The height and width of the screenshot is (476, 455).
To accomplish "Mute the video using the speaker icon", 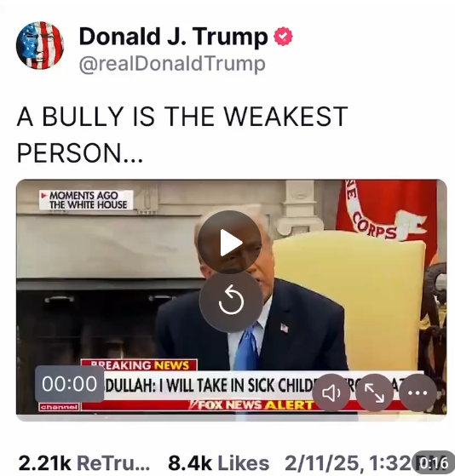I will (331, 393).
